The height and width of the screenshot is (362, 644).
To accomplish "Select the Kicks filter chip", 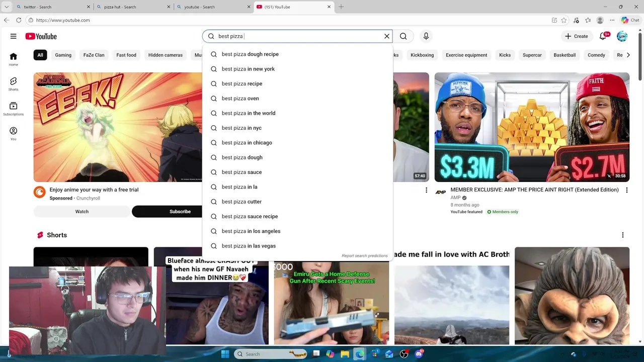I will 505,55.
